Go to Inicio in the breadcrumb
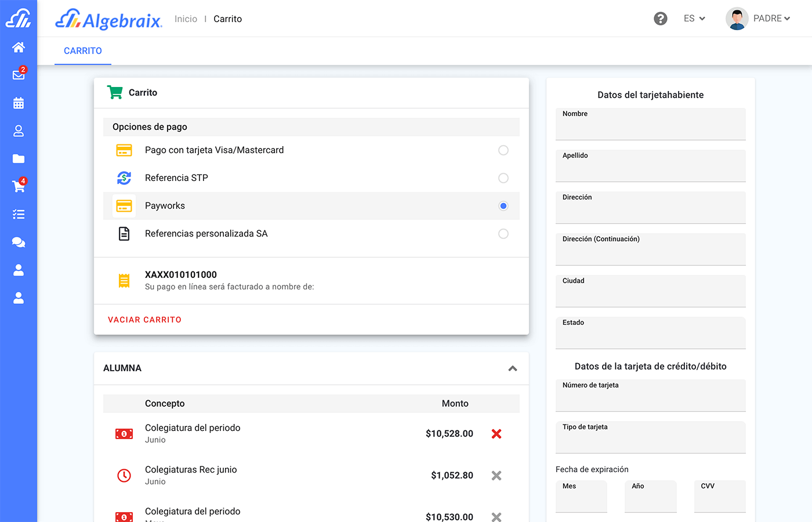 tap(186, 19)
